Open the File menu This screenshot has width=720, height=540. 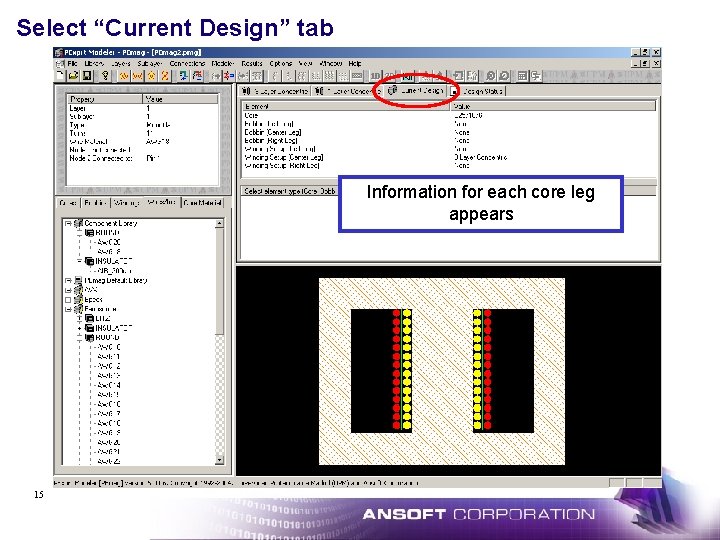pyautogui.click(x=73, y=63)
